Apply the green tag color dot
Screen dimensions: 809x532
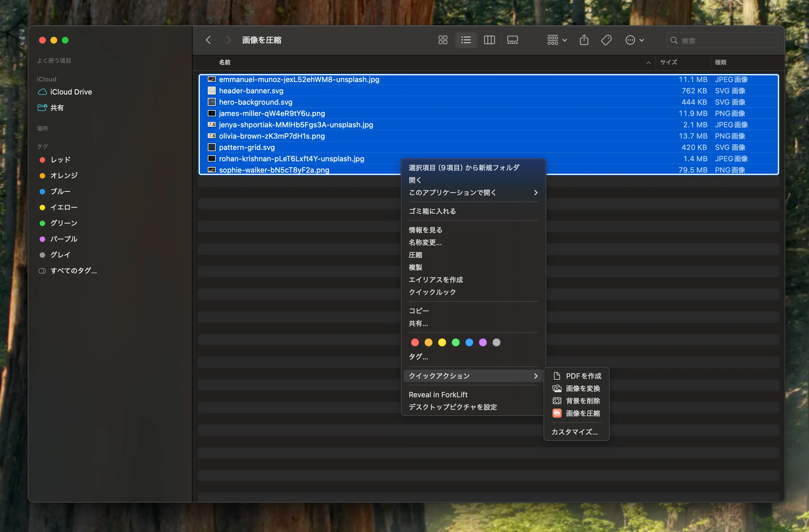click(x=455, y=342)
